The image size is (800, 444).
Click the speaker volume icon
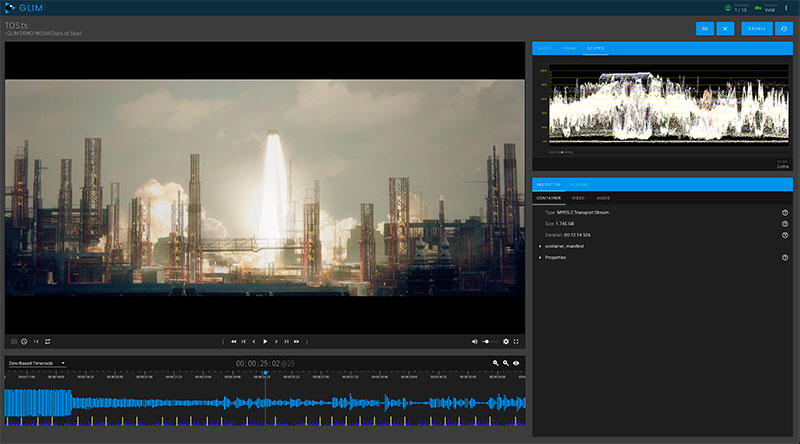point(474,341)
